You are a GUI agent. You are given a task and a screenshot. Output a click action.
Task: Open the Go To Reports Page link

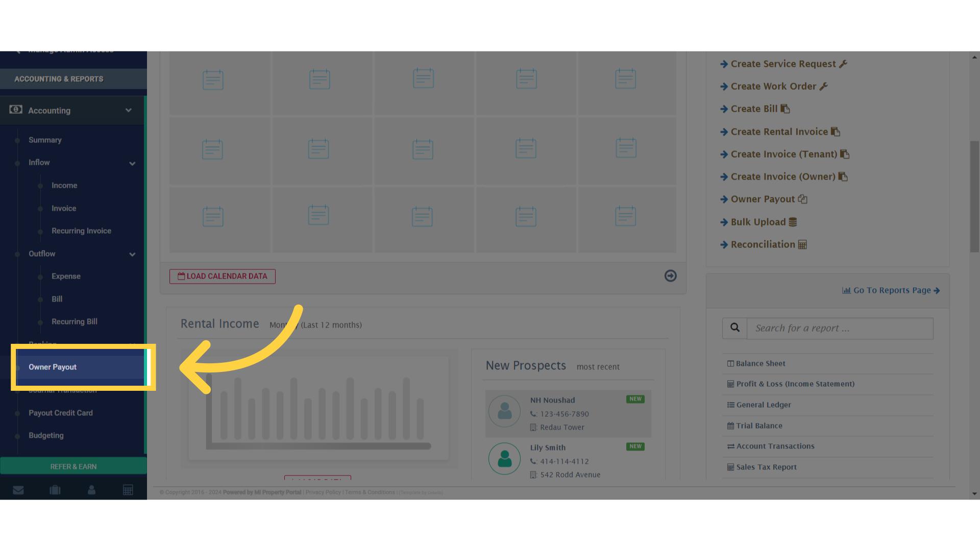tap(891, 290)
